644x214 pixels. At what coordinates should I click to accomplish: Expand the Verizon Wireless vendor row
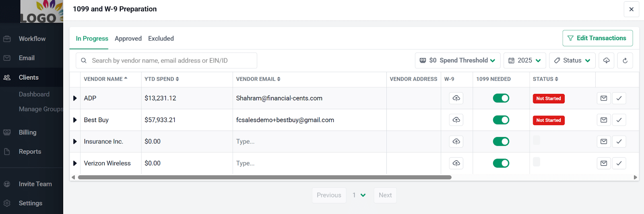click(75, 163)
